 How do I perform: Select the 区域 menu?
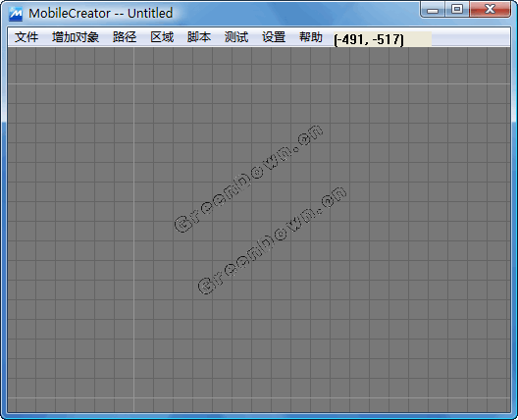point(162,37)
